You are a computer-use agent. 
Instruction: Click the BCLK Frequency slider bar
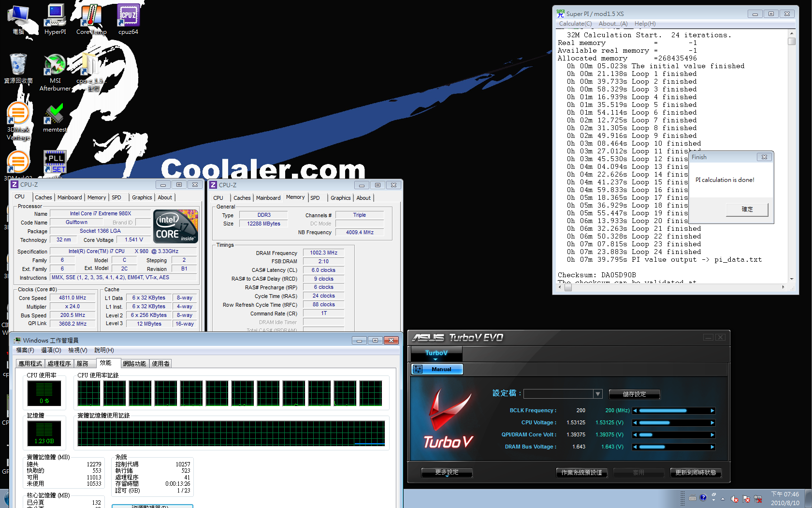coord(674,411)
